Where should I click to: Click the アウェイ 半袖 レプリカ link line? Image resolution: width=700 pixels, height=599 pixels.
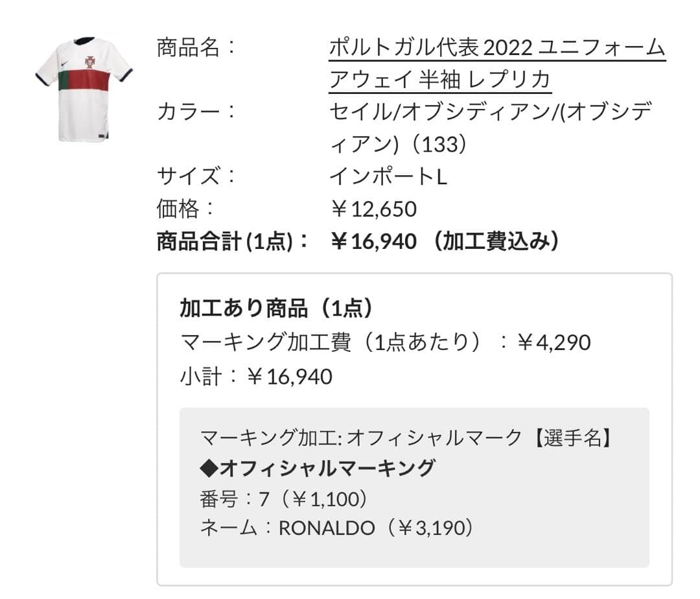pyautogui.click(x=440, y=80)
